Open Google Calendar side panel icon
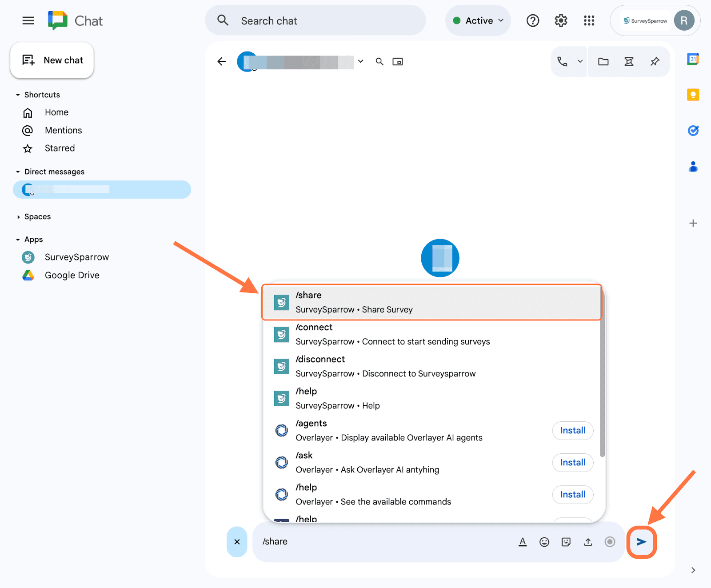711x588 pixels. (x=693, y=59)
